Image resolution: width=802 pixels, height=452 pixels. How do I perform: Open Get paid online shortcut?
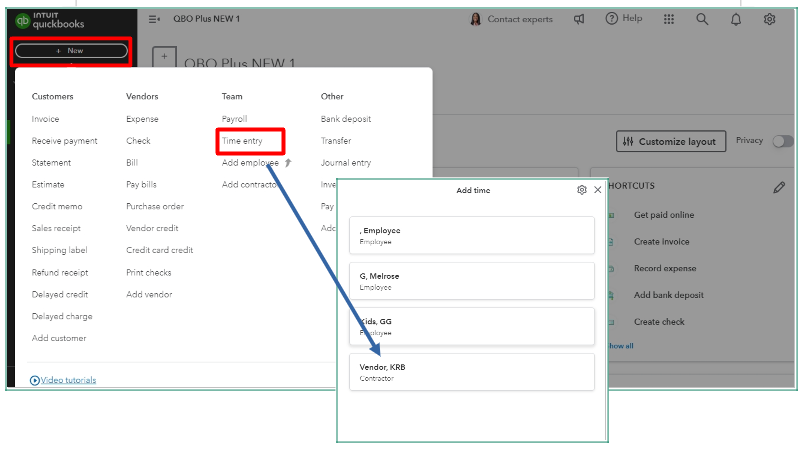(x=664, y=215)
